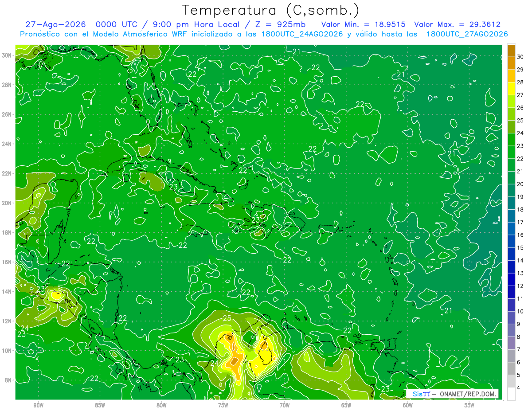Click colorbar scale label '4'
Viewport: 532px width, 411px height.
point(519,388)
